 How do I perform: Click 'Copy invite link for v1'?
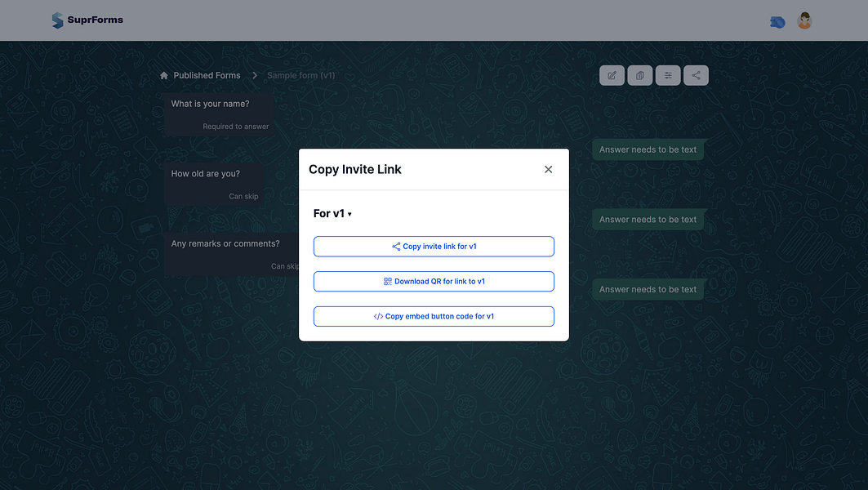point(434,246)
